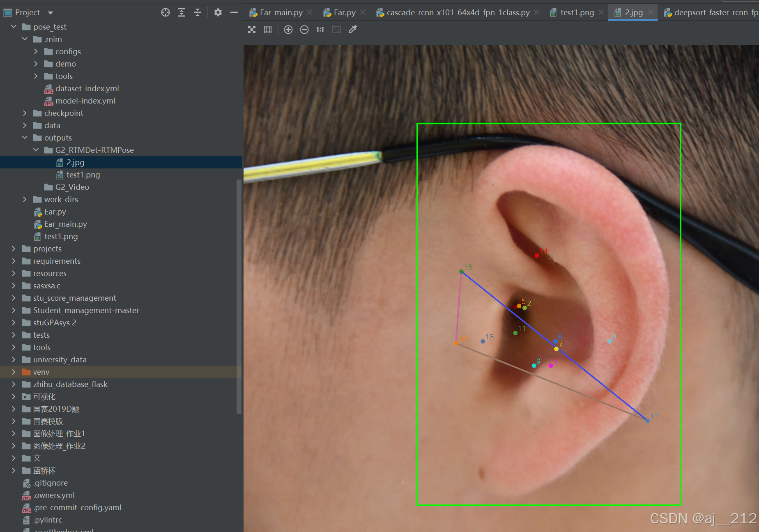Zoom in on the image
This screenshot has width=759, height=532.
pos(288,30)
